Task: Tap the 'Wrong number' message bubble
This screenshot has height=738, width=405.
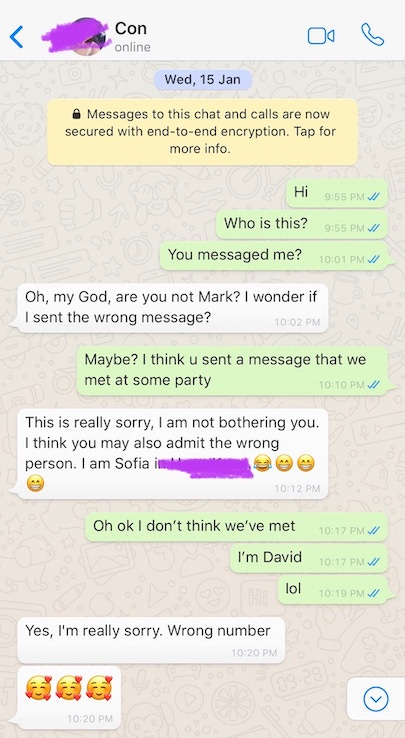Action: coord(151,640)
